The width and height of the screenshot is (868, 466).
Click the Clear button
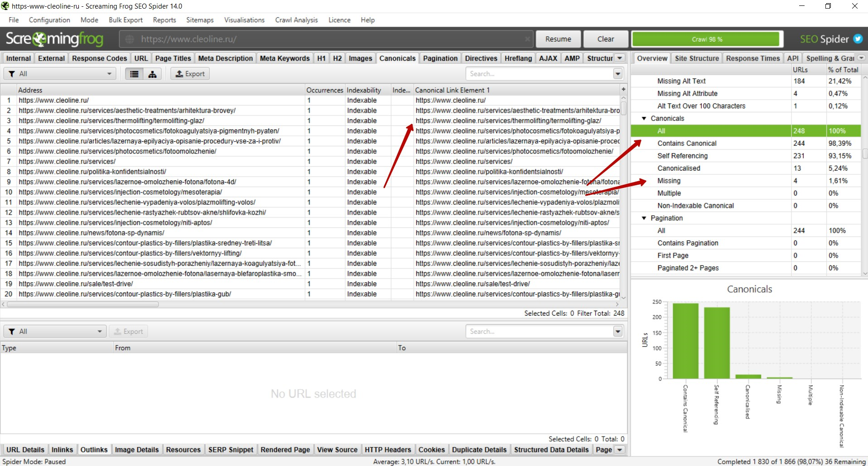click(x=606, y=39)
